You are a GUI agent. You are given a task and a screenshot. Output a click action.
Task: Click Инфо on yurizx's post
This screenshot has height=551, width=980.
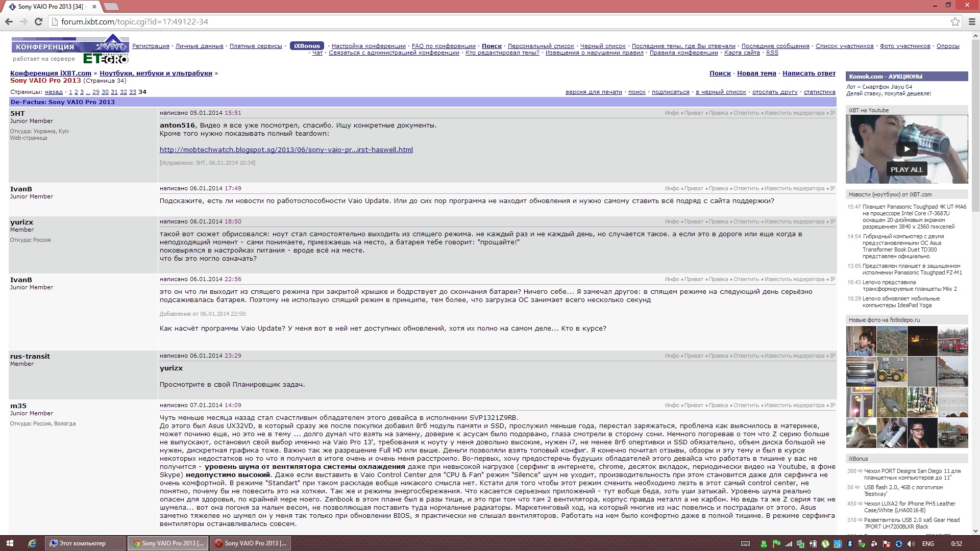point(672,221)
